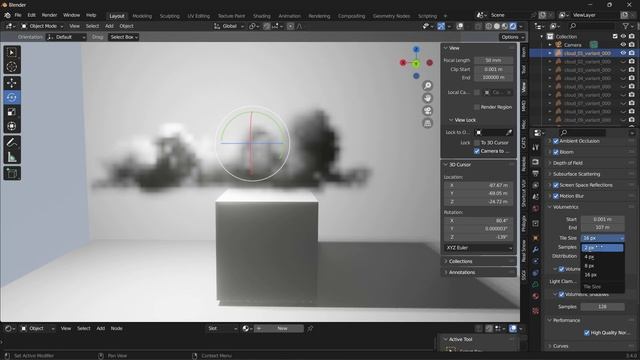Select the Add Cube tool
The height and width of the screenshot is (360, 640).
[12, 173]
